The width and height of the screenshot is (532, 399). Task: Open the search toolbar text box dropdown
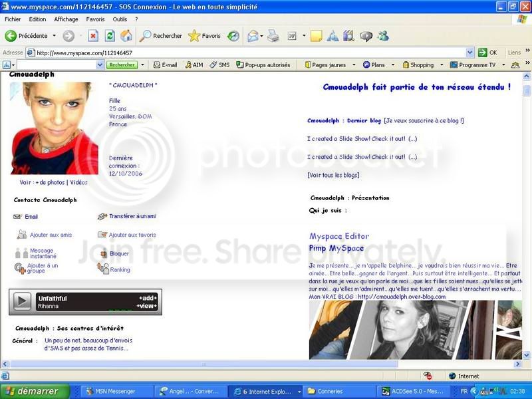click(x=100, y=65)
